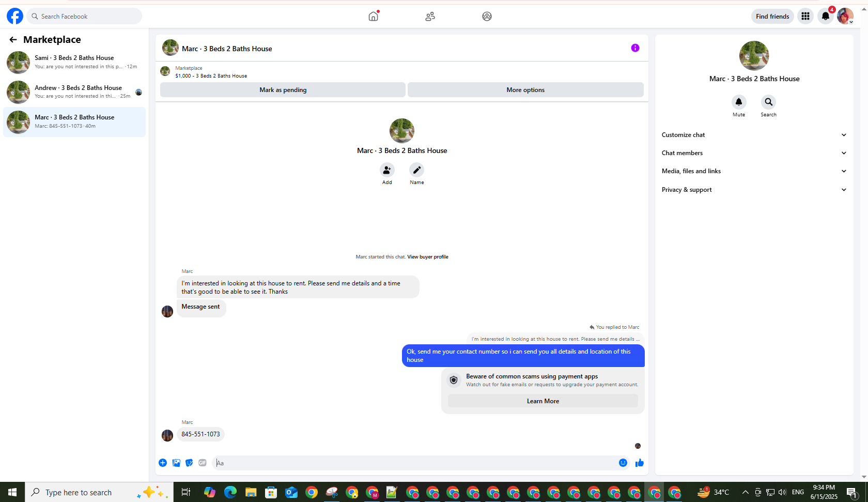The image size is (868, 502).
Task: Open the emoji picker smiley icon
Action: point(623,463)
